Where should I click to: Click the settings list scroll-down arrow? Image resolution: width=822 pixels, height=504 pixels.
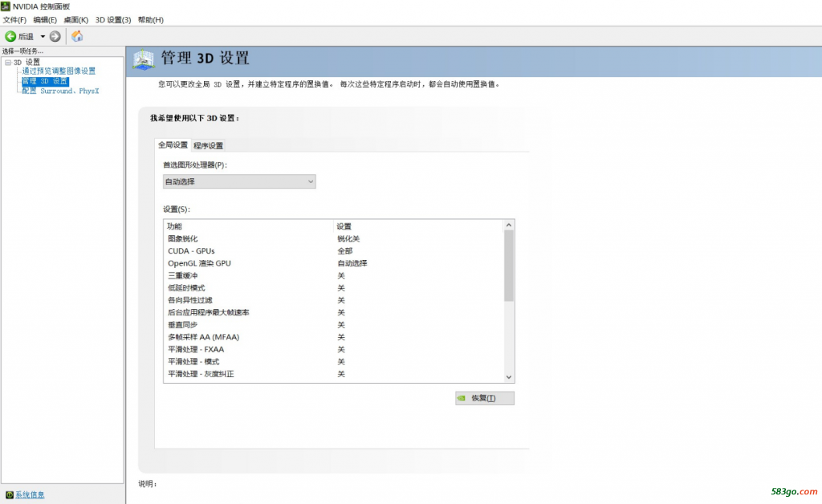(508, 377)
